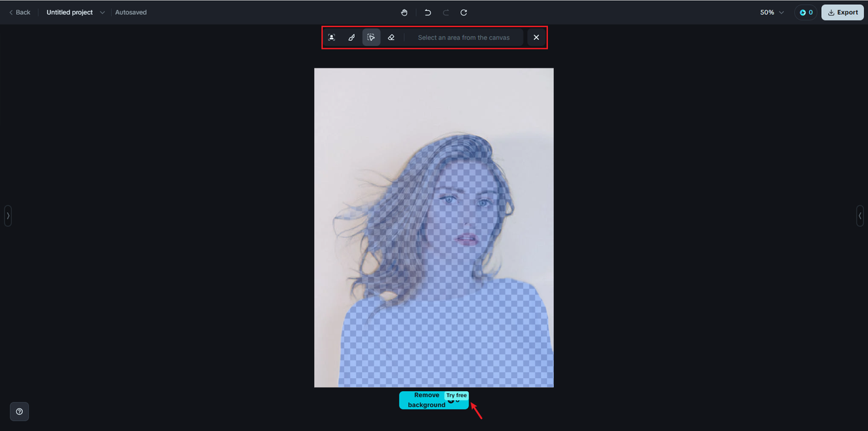Image resolution: width=868 pixels, height=431 pixels.
Task: Click the portrait image on the canvas
Action: (x=434, y=228)
